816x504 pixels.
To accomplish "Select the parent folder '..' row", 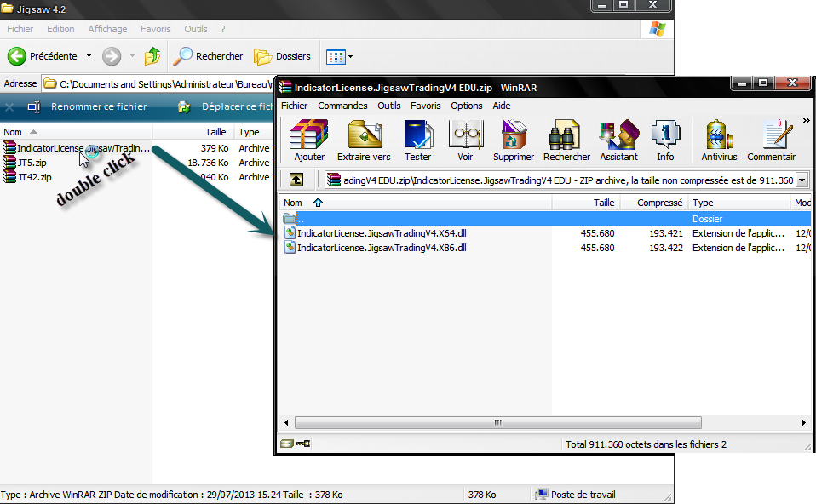I will point(545,219).
